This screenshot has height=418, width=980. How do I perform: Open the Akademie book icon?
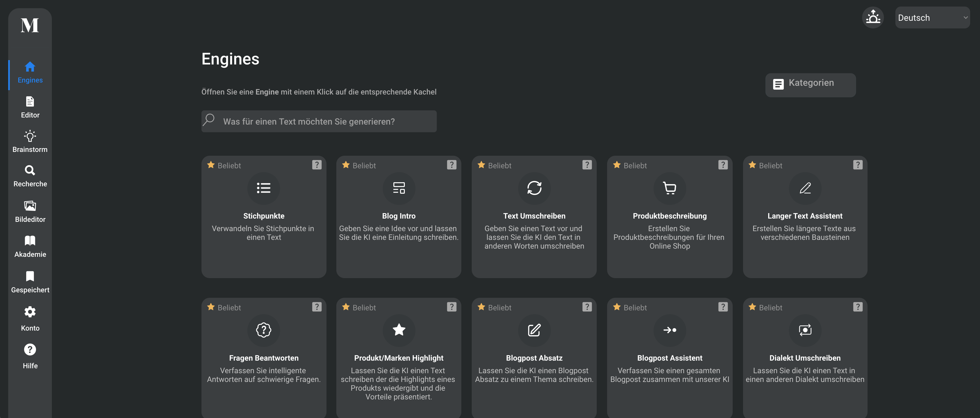(x=30, y=247)
